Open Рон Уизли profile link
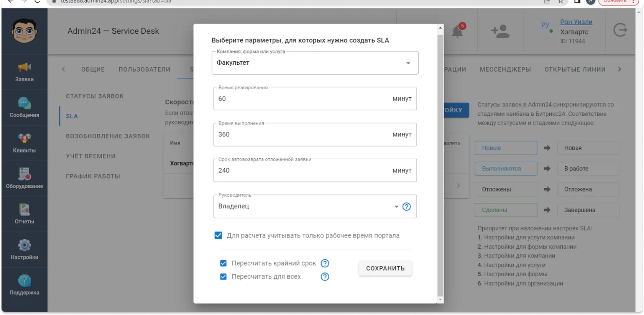The height and width of the screenshot is (315, 644). (x=576, y=22)
